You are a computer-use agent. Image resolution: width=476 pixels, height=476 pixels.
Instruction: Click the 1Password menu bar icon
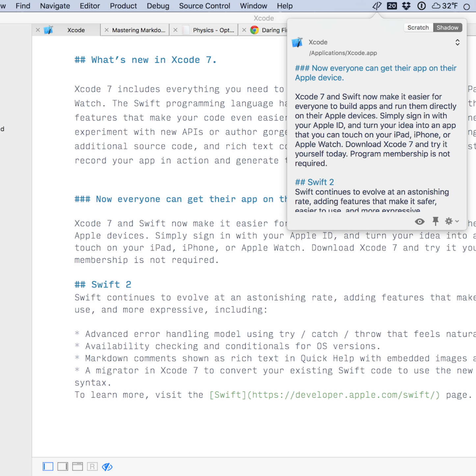[421, 6]
